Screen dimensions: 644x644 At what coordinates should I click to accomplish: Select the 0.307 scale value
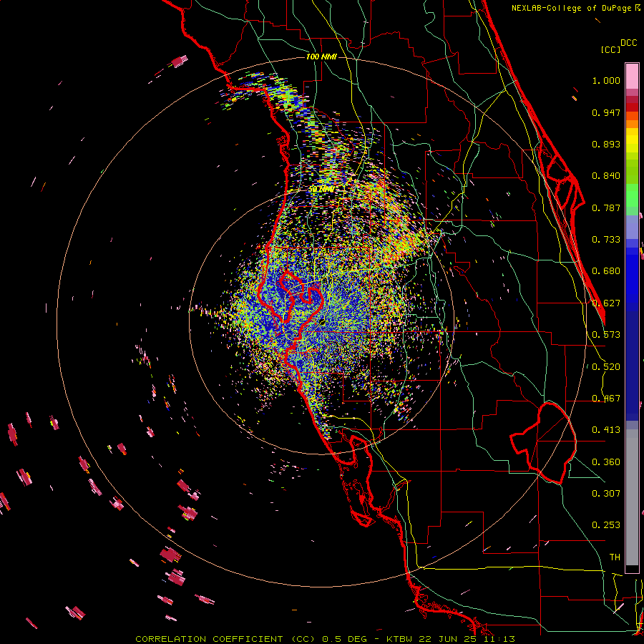pos(606,494)
